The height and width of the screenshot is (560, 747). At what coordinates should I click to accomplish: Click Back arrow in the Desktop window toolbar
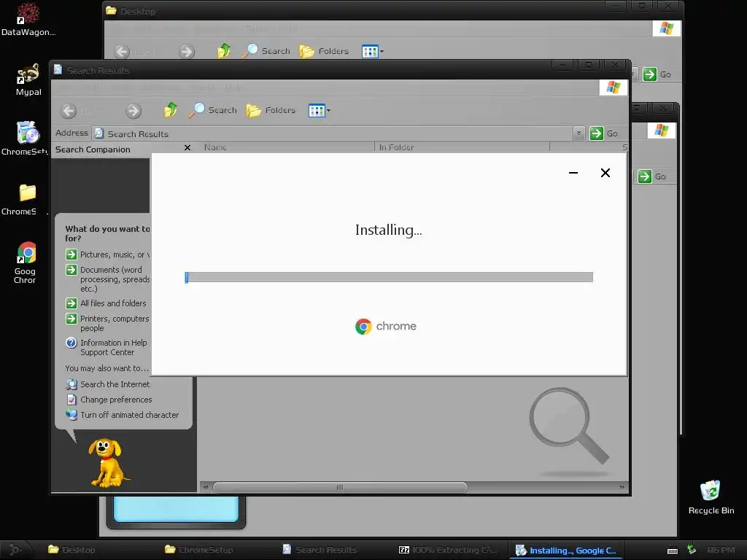click(x=122, y=51)
